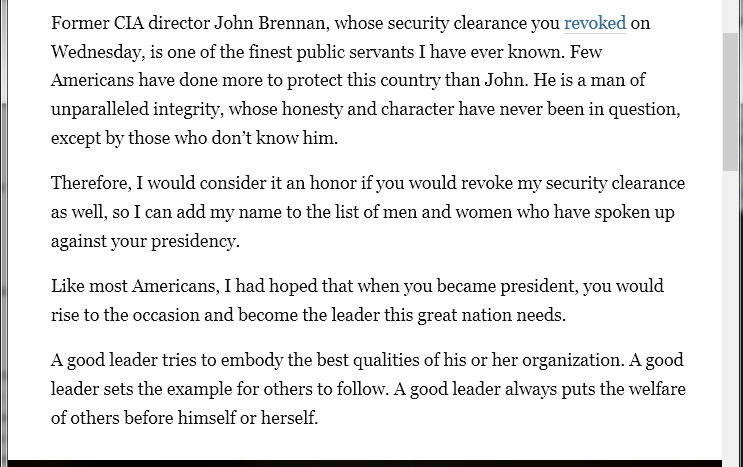
Task: Click the words "Former CIA director"
Action: click(x=130, y=23)
